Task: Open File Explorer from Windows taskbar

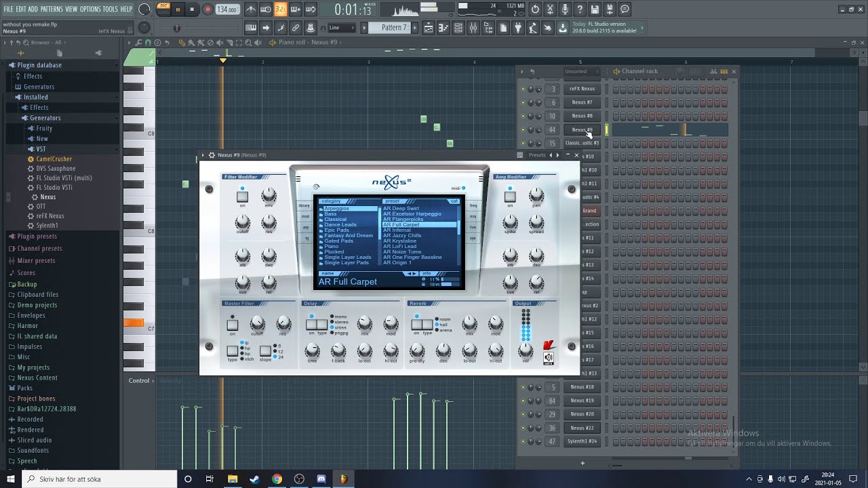Action: [233, 479]
